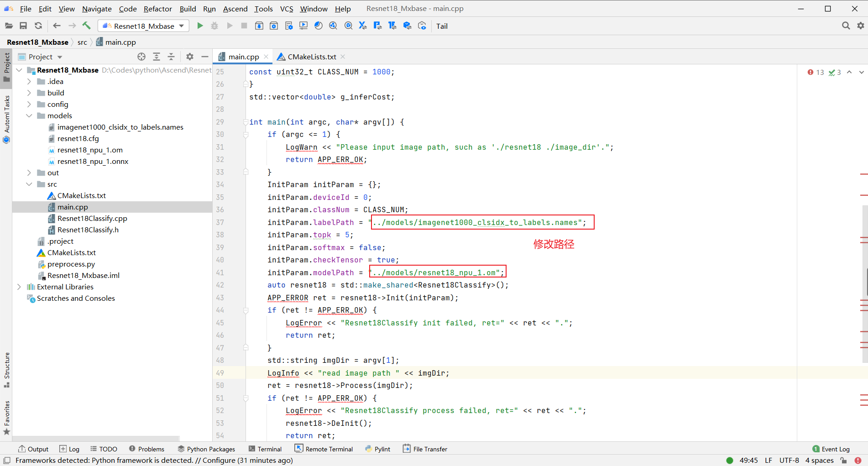Screen dimensions: 868x466
Task: Click the Open folder toolbar icon
Action: (x=9, y=26)
